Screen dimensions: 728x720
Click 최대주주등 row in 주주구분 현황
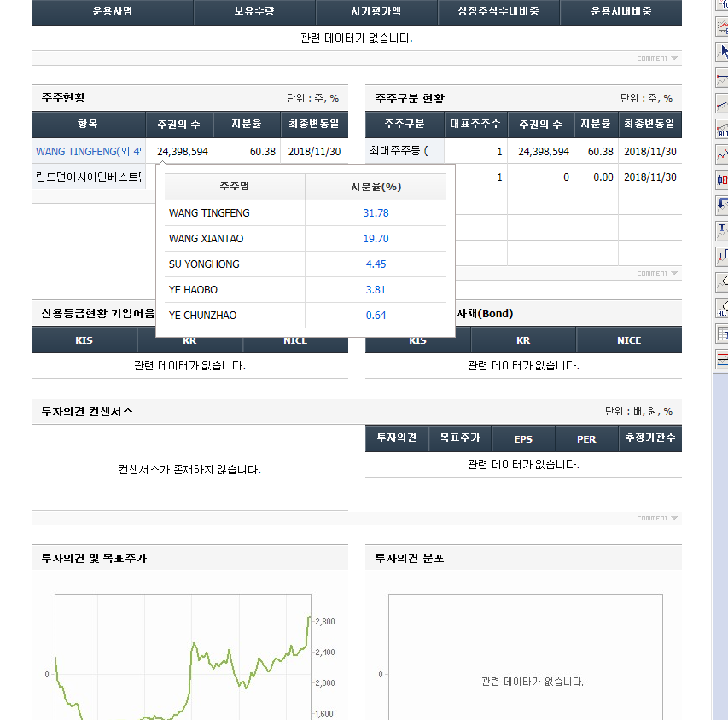coord(403,151)
